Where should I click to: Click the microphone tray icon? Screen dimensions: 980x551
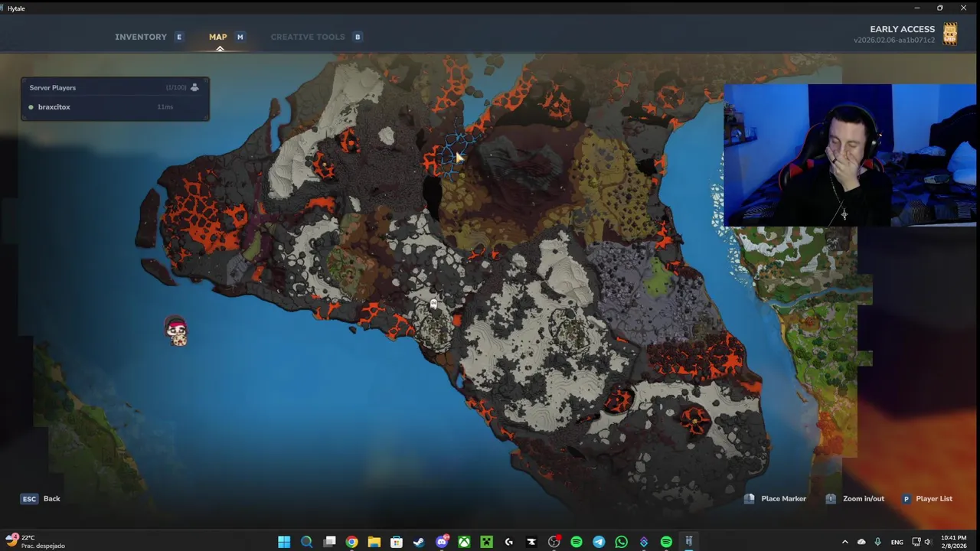coord(877,542)
